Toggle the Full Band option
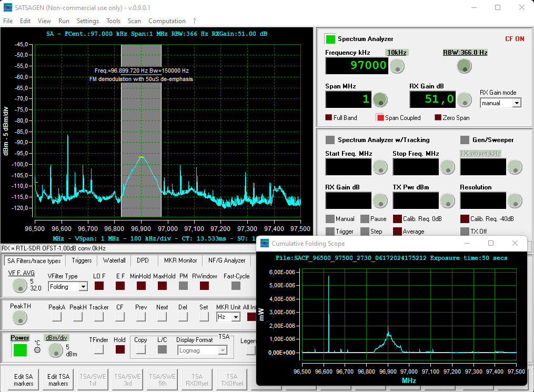534x392 pixels. (329, 117)
